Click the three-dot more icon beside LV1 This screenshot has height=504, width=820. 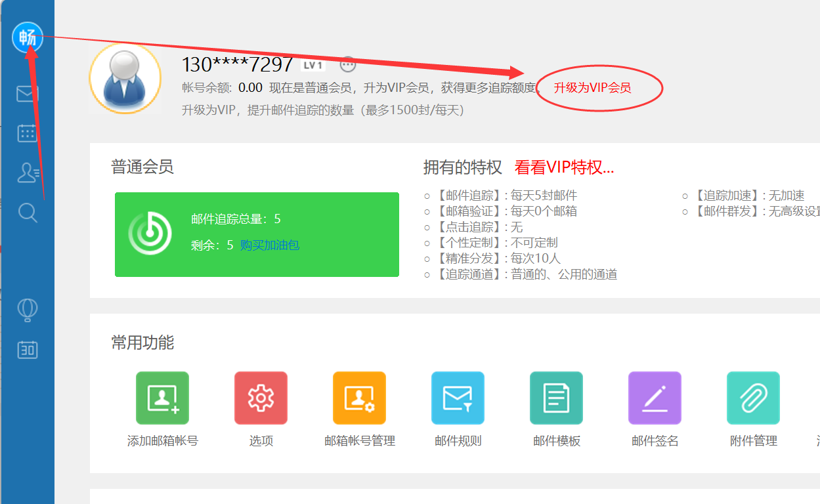click(348, 64)
